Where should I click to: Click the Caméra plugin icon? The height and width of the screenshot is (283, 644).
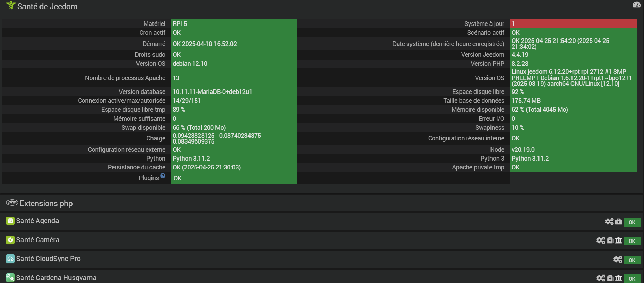10,240
